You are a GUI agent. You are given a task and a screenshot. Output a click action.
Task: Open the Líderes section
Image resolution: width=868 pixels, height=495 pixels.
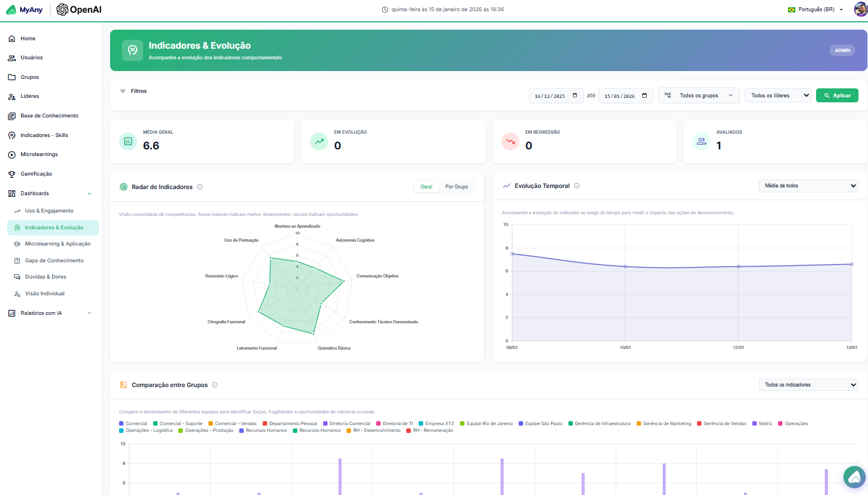[x=29, y=96]
